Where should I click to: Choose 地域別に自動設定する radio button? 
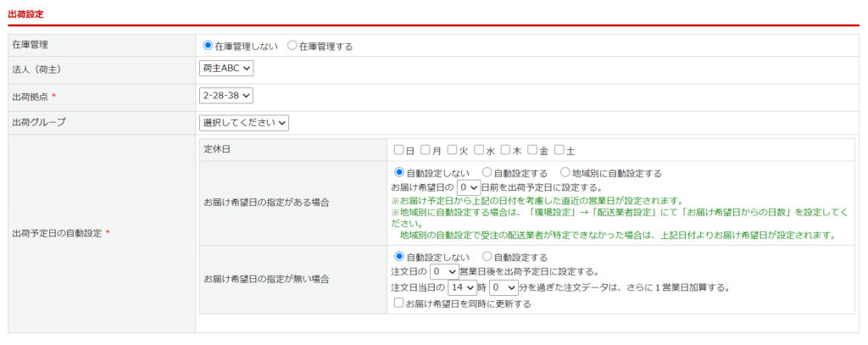point(565,172)
